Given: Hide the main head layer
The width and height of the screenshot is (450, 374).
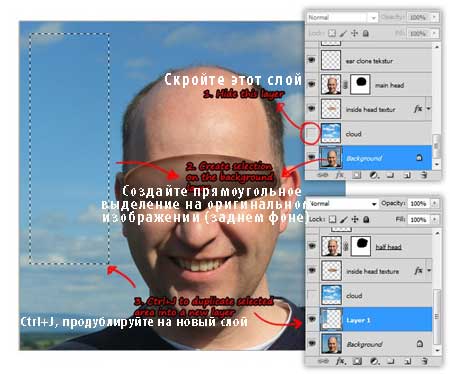Looking at the screenshot, I should tap(311, 84).
